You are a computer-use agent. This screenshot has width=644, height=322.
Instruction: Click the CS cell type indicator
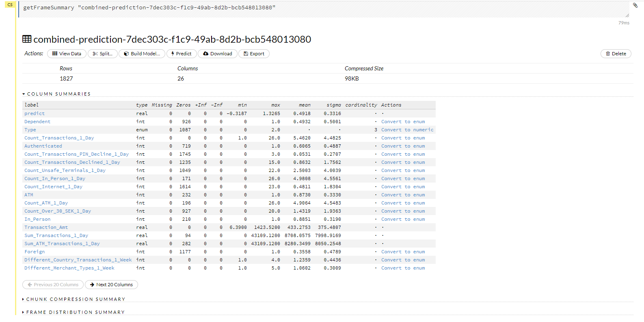(x=10, y=4)
